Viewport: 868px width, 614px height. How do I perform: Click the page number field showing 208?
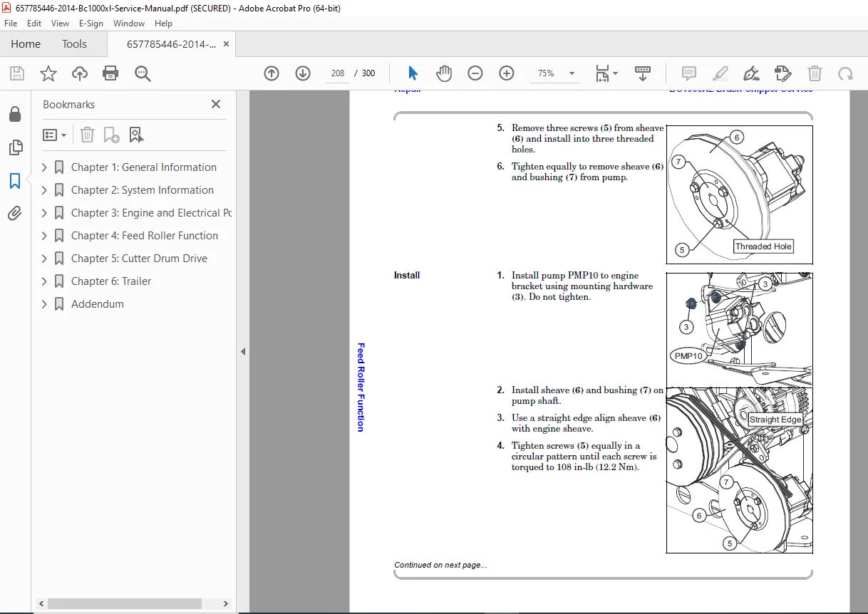point(338,73)
